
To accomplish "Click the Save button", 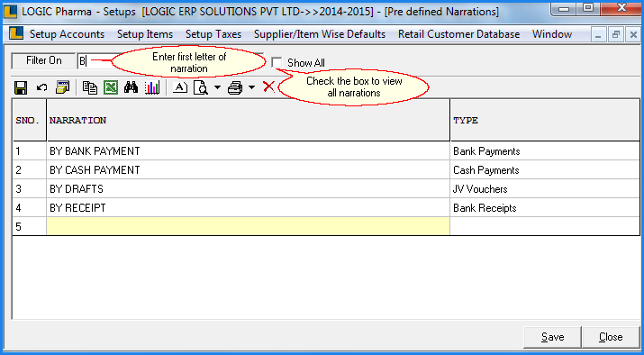I will (552, 337).
